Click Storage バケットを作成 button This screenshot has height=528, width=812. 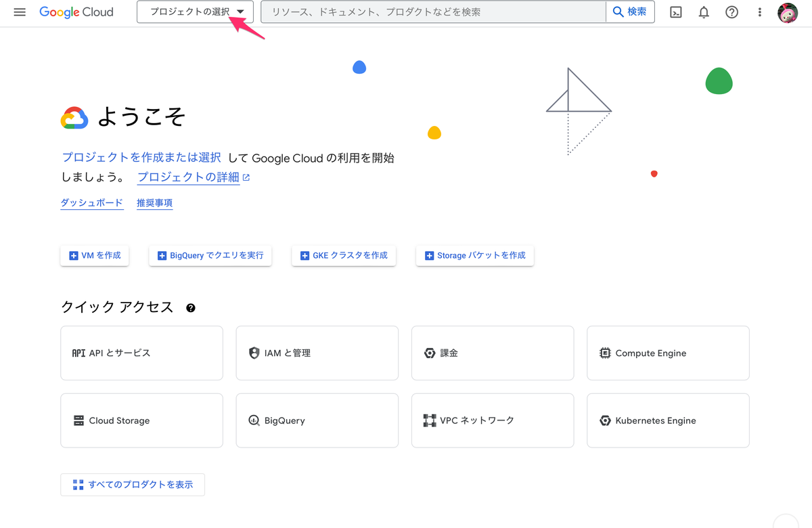[475, 255]
